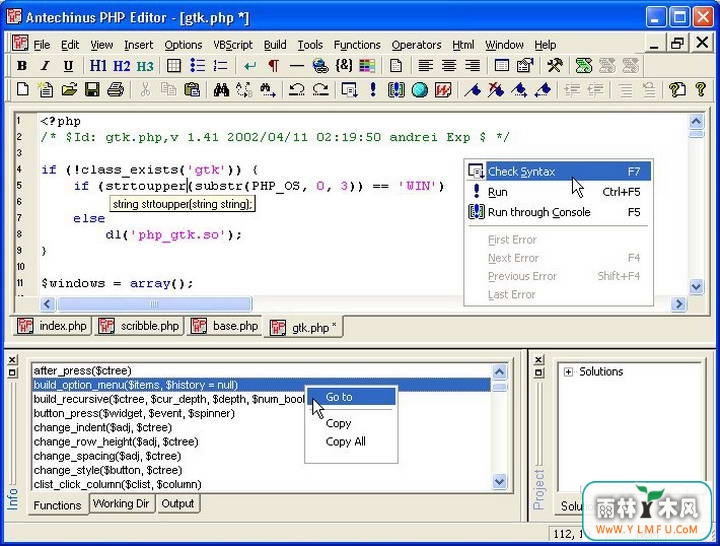Open Find with the binoculars icon
This screenshot has width=720, height=546.
point(221,90)
